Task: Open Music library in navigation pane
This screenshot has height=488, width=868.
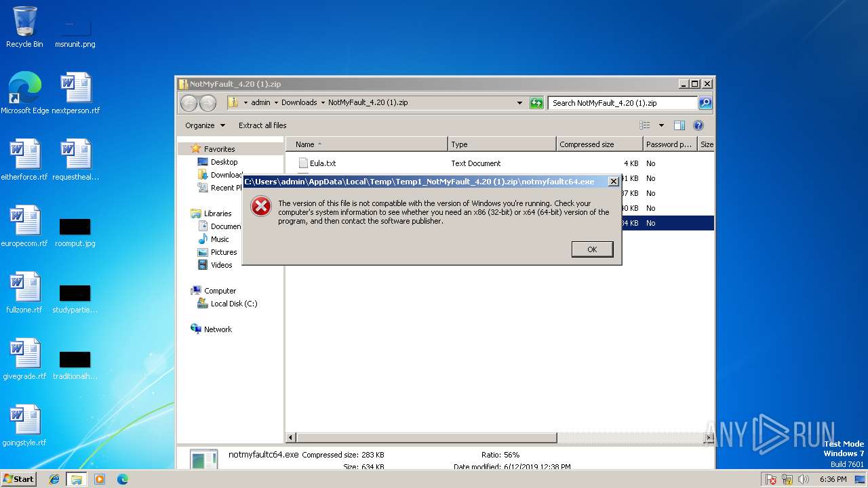Action: tap(213, 239)
